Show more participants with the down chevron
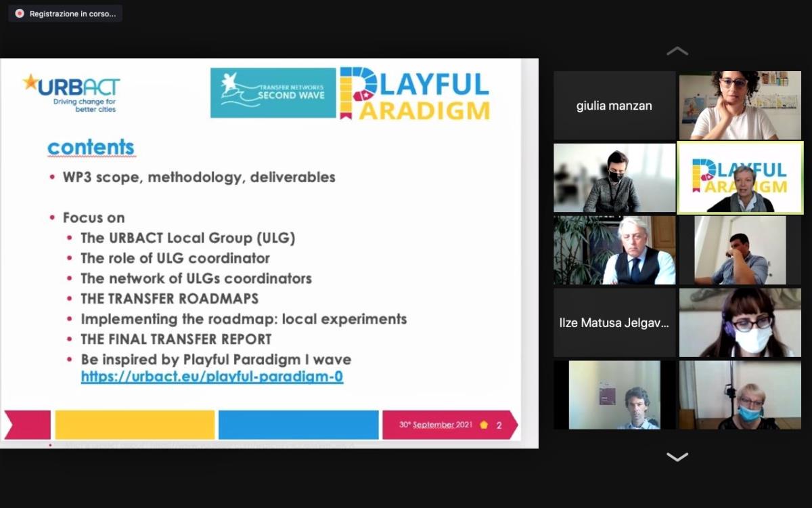The width and height of the screenshot is (812, 508). tap(677, 457)
